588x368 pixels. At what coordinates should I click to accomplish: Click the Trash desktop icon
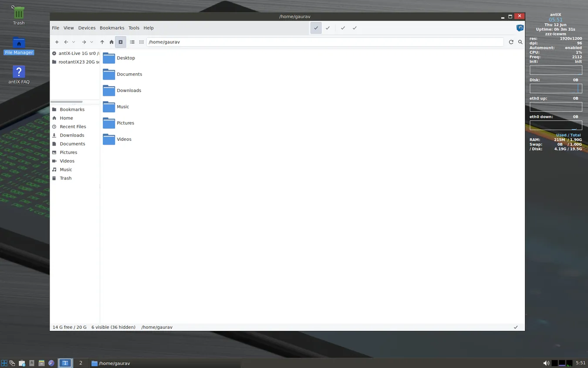coord(19,16)
